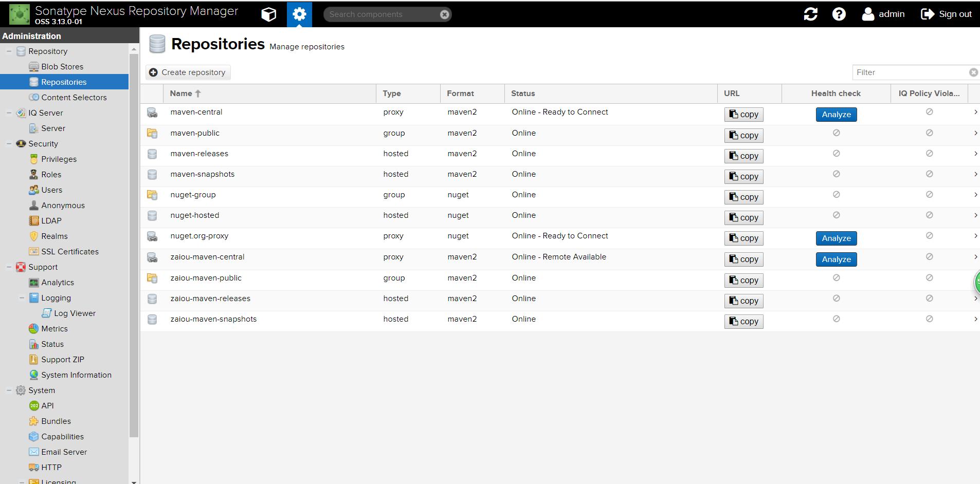This screenshot has height=484, width=980.
Task: Select the maven-snapshots row name
Action: pos(203,174)
